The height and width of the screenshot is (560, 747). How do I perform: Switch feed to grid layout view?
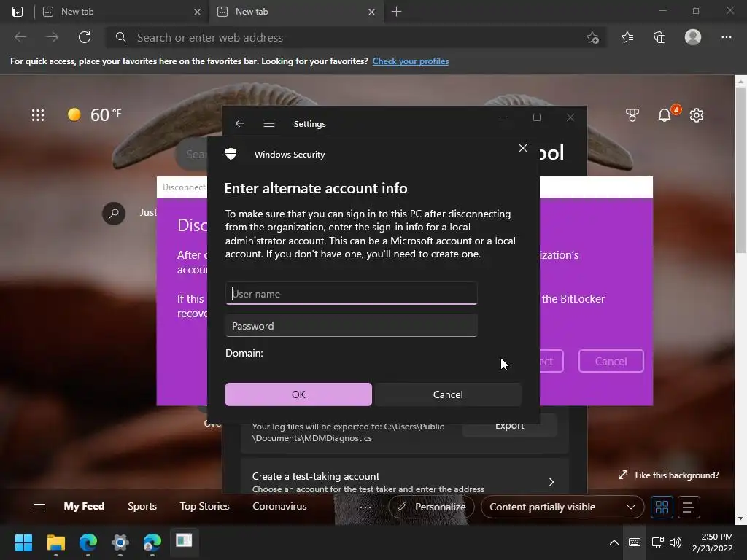662,507
